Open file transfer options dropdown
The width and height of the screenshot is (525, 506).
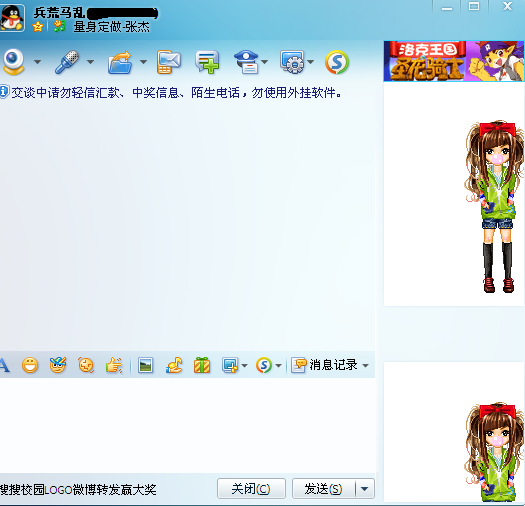pos(143,62)
